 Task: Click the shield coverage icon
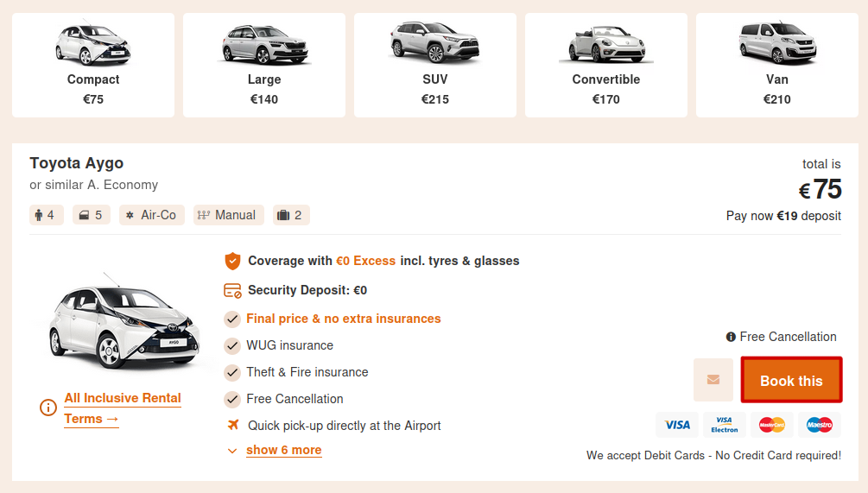click(232, 261)
